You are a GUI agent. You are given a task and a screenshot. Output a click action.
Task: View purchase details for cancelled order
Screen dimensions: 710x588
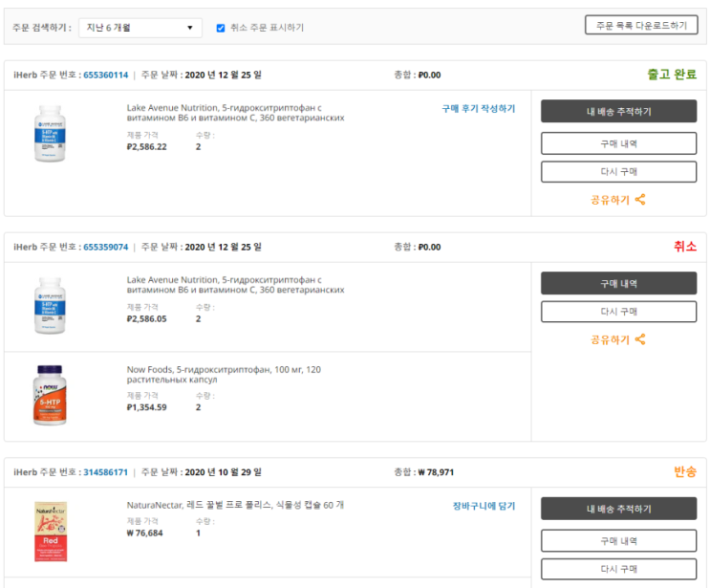(618, 284)
